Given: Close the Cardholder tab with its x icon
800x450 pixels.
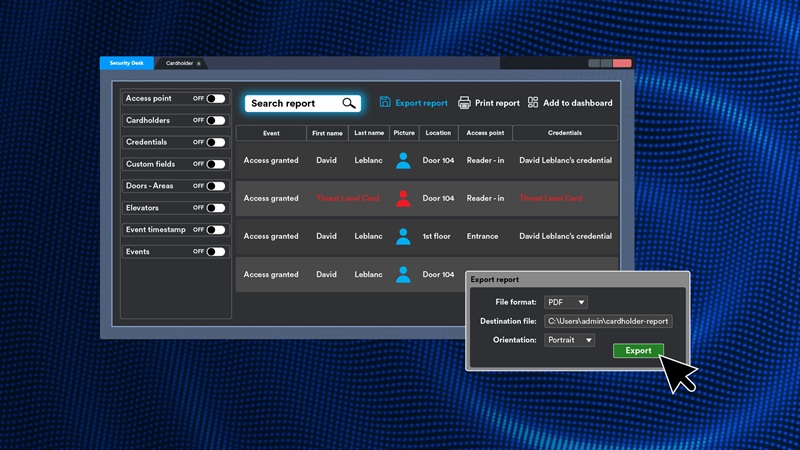Looking at the screenshot, I should click(x=199, y=64).
